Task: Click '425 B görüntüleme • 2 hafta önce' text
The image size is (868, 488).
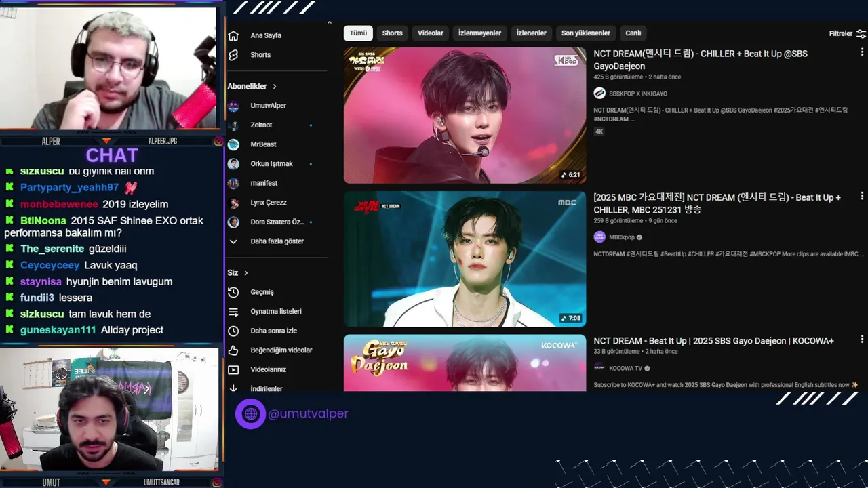Action: pos(637,77)
